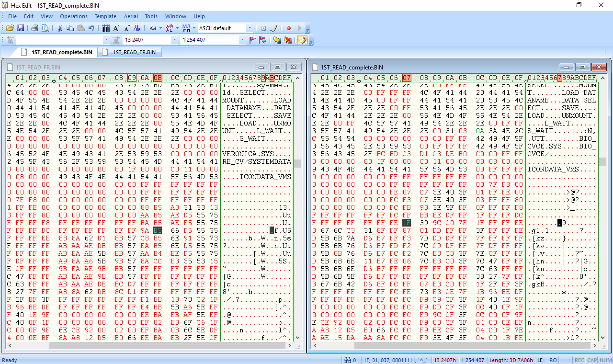Click the grid autofit icon

pyautogui.click(x=106, y=28)
